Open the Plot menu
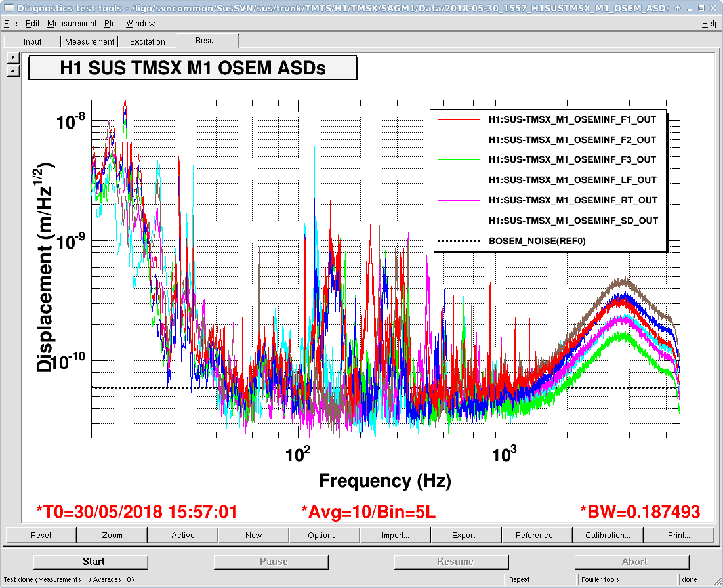 pyautogui.click(x=112, y=24)
